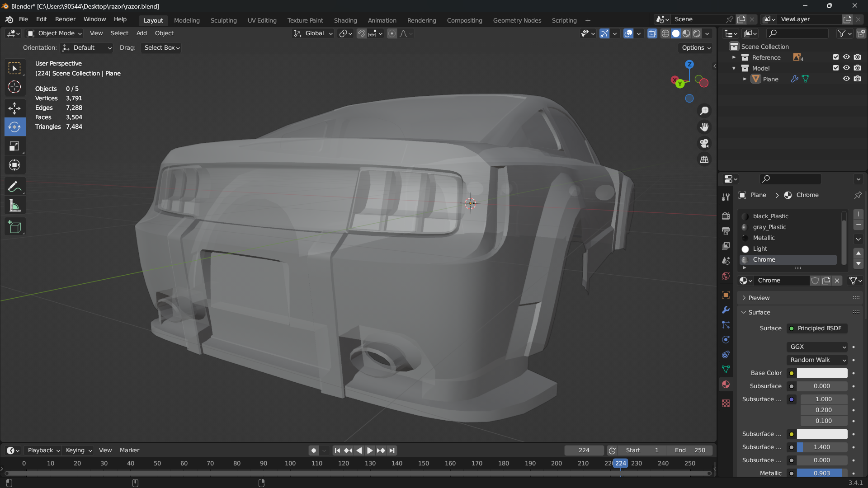
Task: Toggle camera view in viewport
Action: (x=704, y=144)
